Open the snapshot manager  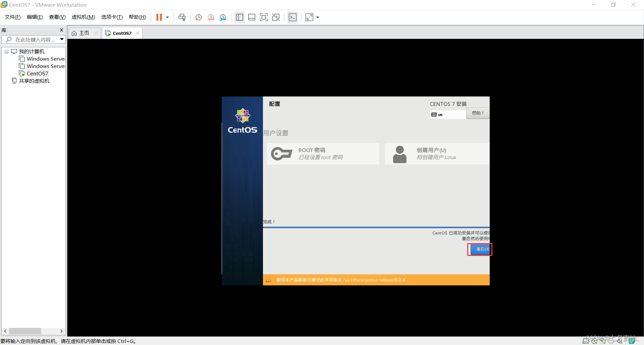pyautogui.click(x=223, y=17)
